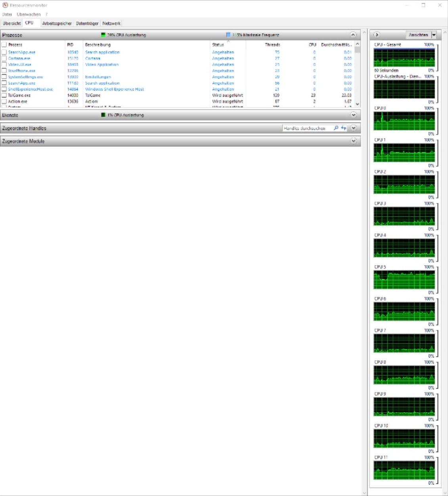
Task: Check the YourPhone.exe process checkbox
Action: pyautogui.click(x=4, y=71)
